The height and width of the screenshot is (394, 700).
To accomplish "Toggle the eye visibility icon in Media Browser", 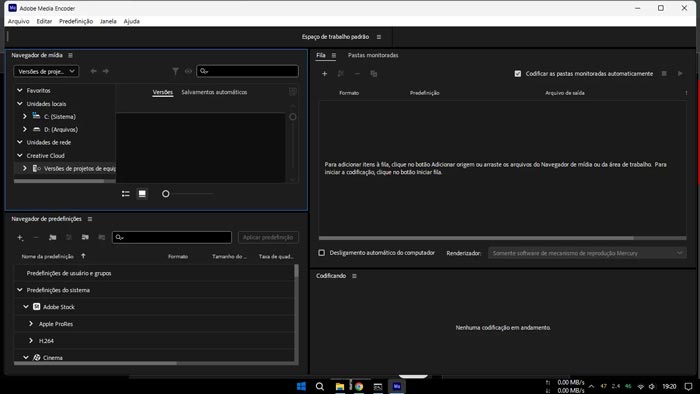I will (x=188, y=71).
